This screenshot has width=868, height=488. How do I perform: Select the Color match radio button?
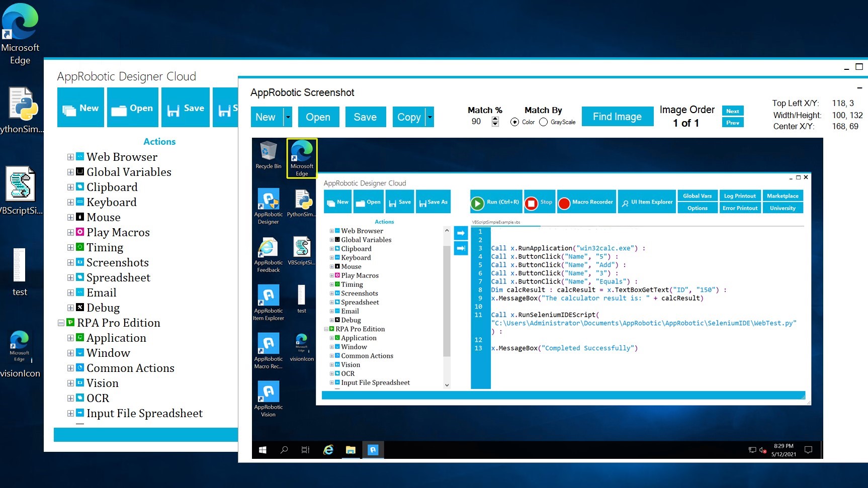(514, 122)
